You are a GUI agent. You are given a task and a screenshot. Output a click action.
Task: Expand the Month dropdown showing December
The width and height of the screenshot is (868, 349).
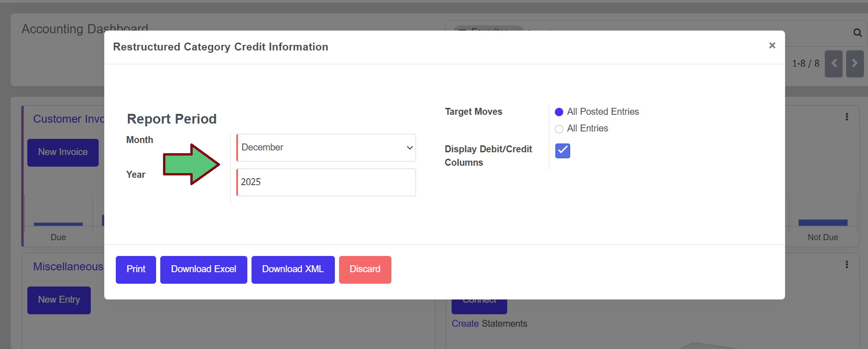[x=326, y=148]
